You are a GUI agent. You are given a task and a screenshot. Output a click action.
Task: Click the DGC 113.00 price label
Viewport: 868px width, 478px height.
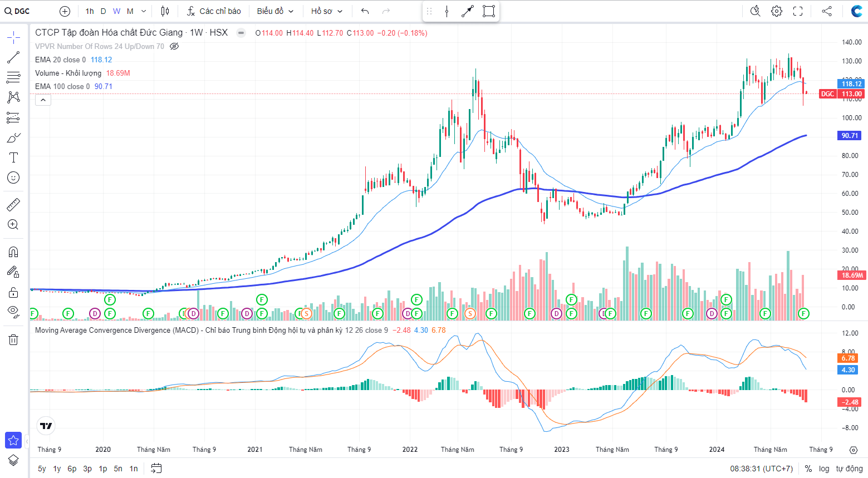842,94
